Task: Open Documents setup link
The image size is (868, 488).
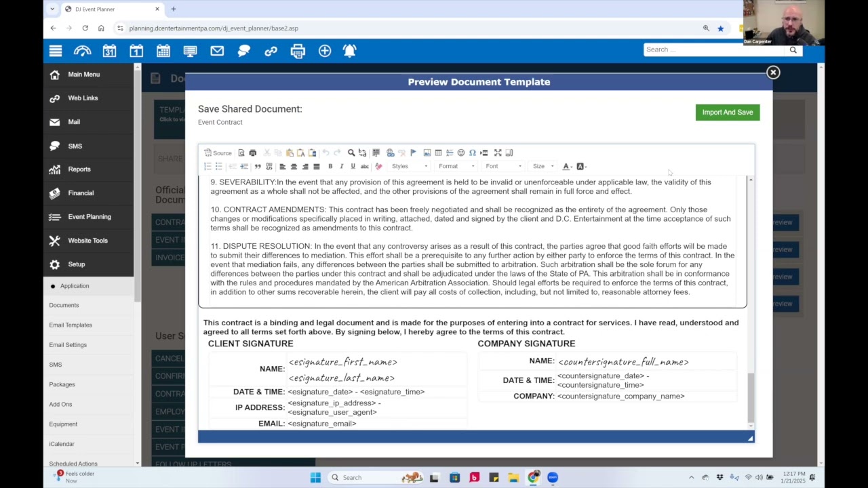Action: coord(64,305)
